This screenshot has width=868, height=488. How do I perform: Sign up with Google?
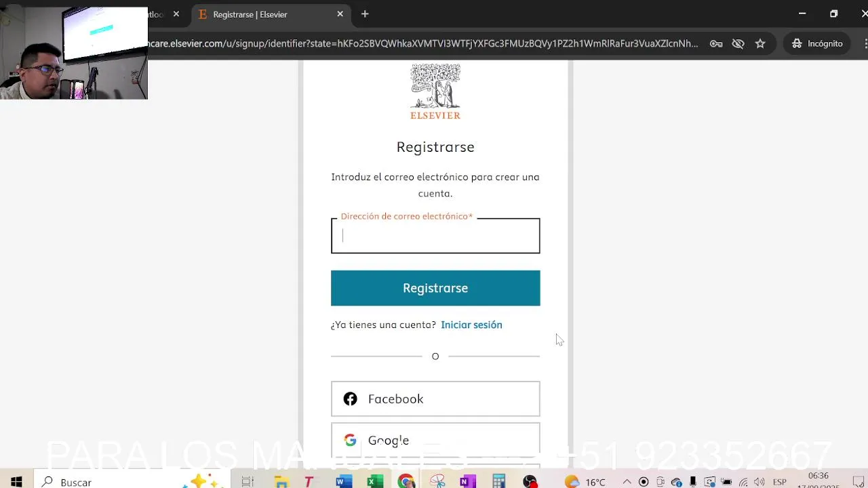tap(435, 441)
